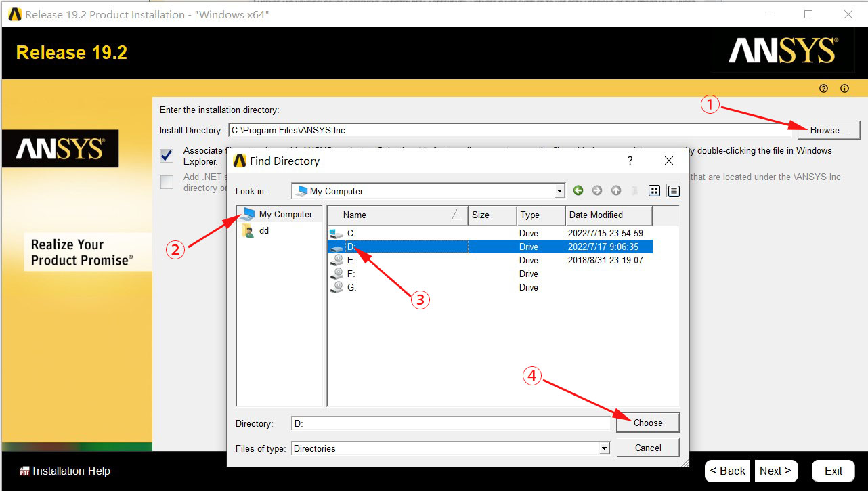Uncheck the Associate file extensions checkbox

tap(167, 156)
